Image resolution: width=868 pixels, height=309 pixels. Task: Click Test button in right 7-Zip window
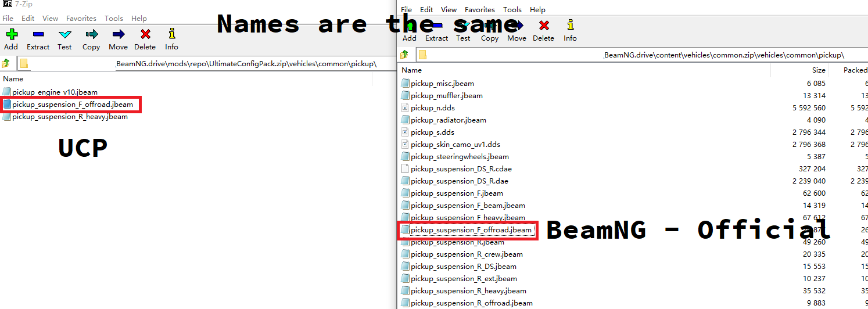[463, 31]
